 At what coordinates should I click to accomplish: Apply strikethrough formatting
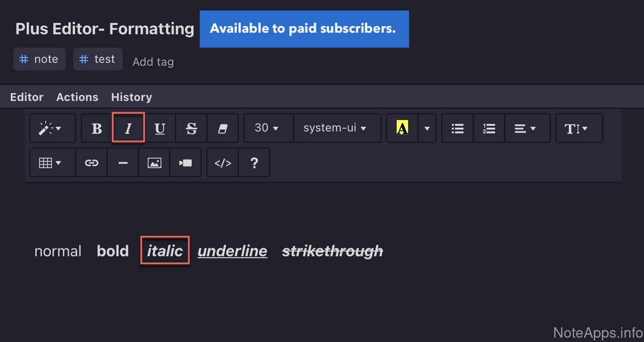pos(191,128)
